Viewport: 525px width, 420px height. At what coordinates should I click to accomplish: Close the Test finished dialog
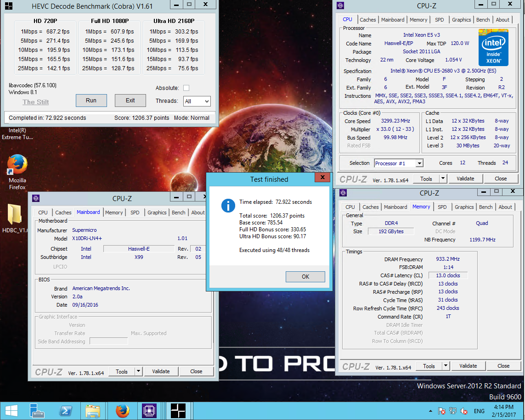coord(322,177)
